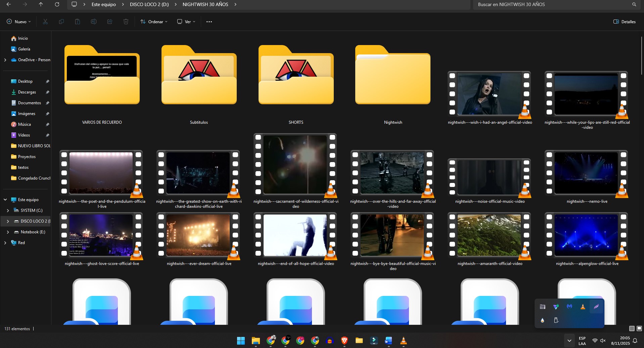The image size is (644, 348).
Task: Open VLC media player from taskbar
Action: pos(404,341)
